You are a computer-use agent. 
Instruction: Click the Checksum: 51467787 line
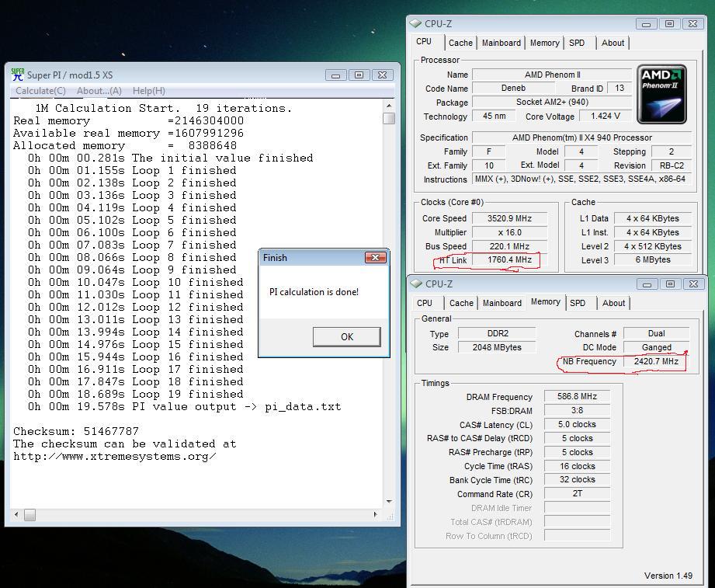[76, 431]
